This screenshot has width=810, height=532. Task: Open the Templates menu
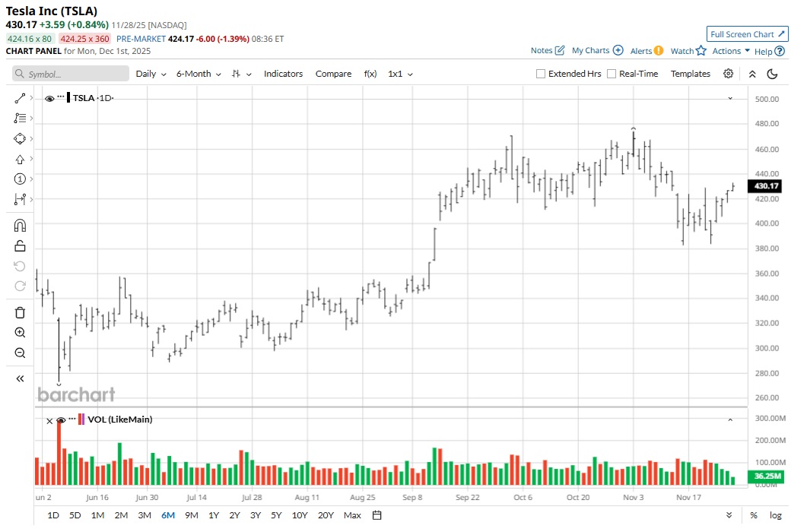(x=690, y=74)
